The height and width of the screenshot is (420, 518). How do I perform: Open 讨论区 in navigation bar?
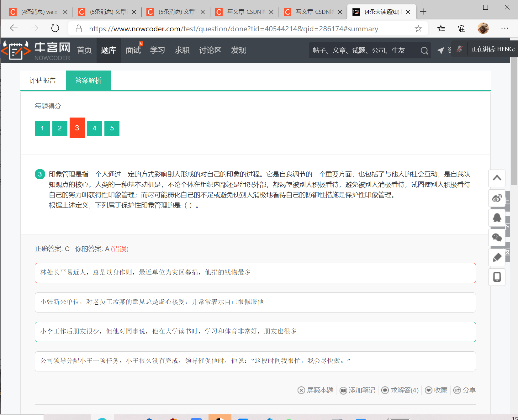click(210, 50)
